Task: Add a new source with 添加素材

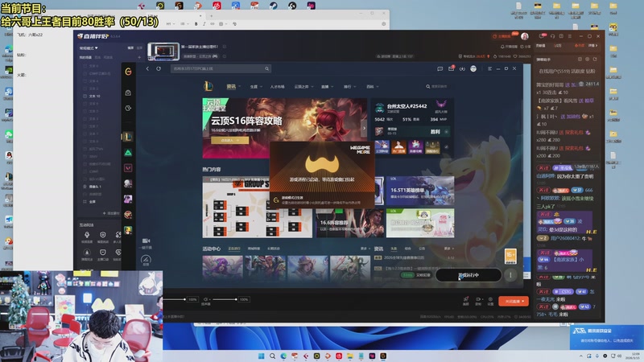Action: pyautogui.click(x=111, y=213)
